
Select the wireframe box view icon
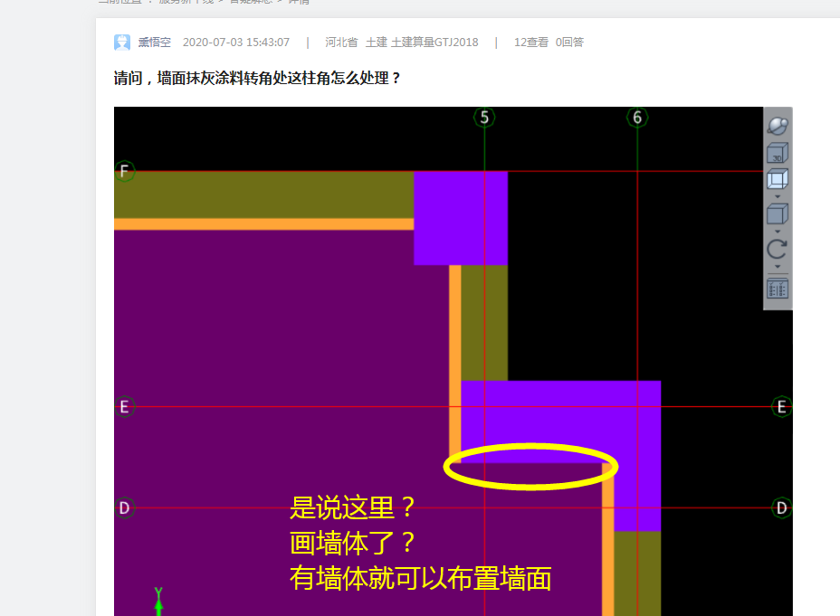tap(778, 179)
